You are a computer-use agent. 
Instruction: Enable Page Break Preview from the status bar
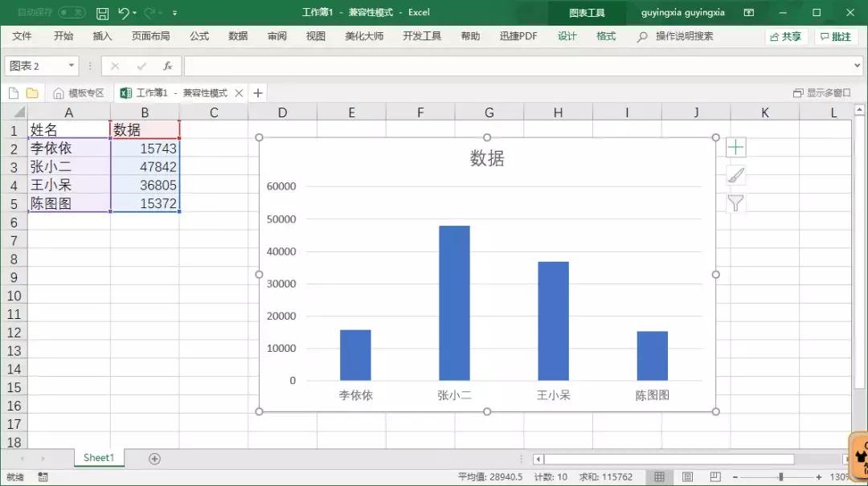click(715, 476)
